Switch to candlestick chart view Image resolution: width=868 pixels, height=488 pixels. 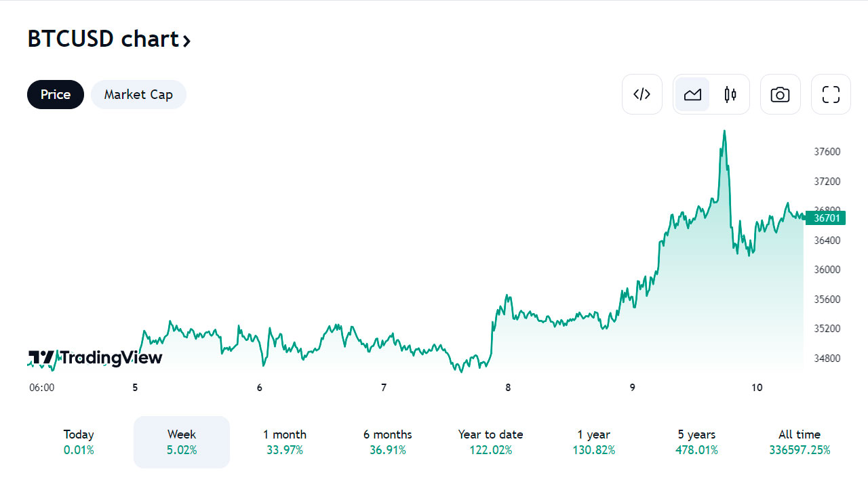[730, 94]
